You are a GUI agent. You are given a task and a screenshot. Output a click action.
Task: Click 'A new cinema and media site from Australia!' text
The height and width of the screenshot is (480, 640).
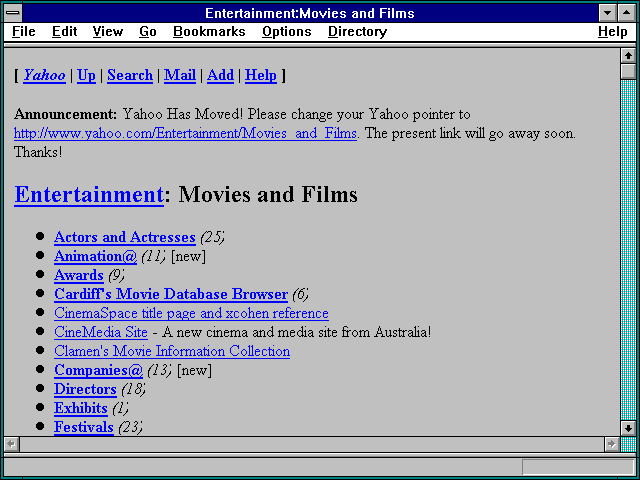(296, 332)
